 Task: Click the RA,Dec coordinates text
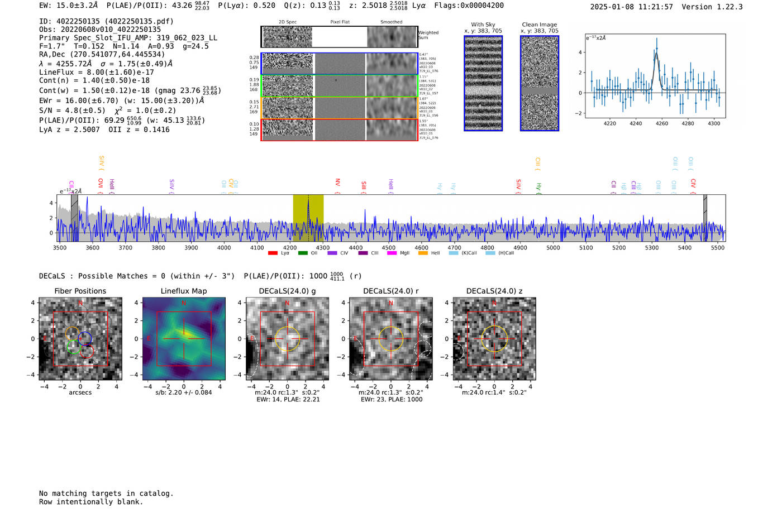(x=102, y=54)
